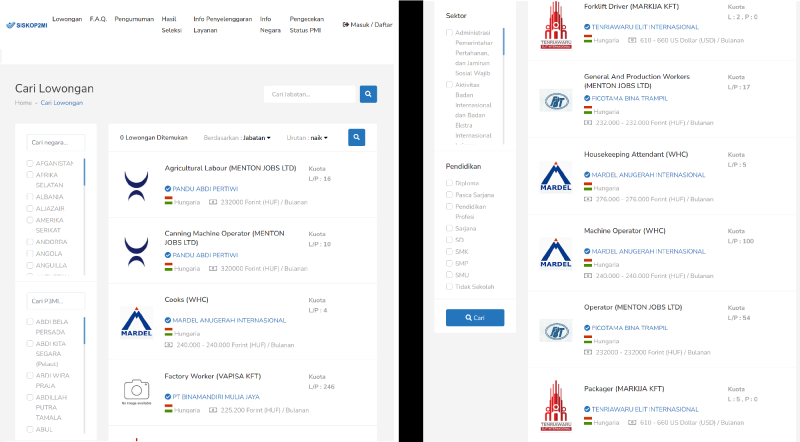This screenshot has width=800, height=442.
Task: Click Masuk / Daftar login icon
Action: (x=345, y=24)
